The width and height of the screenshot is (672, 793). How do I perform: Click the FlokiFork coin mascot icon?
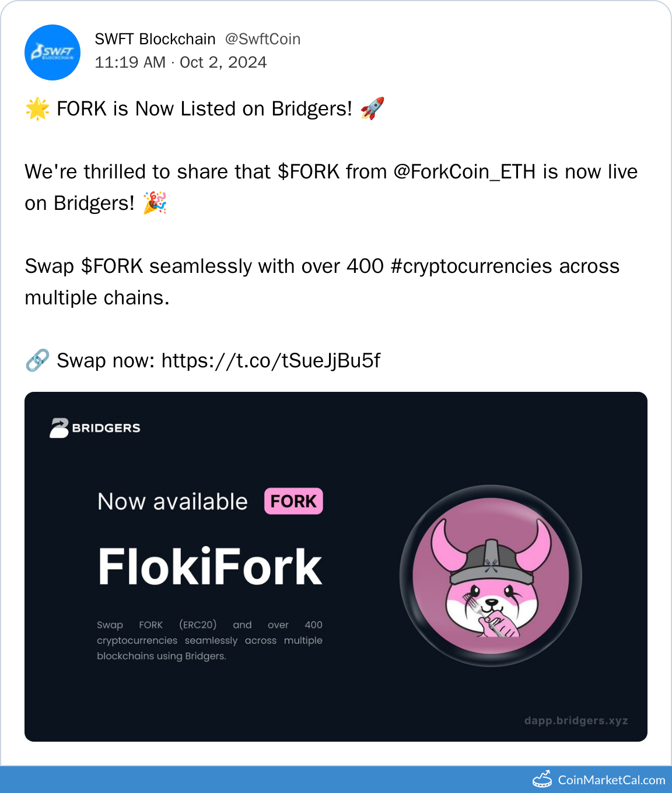pos(491,576)
